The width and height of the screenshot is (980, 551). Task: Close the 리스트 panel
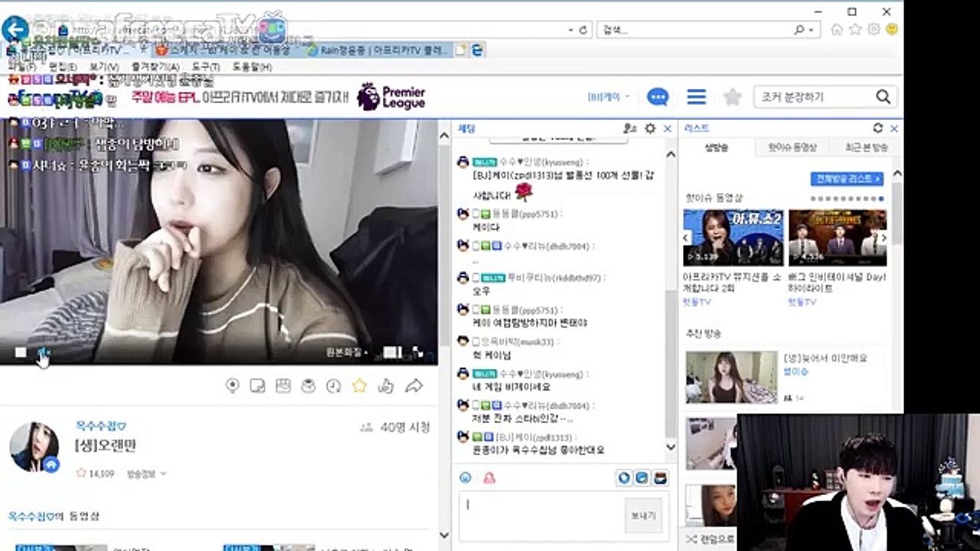tap(893, 129)
